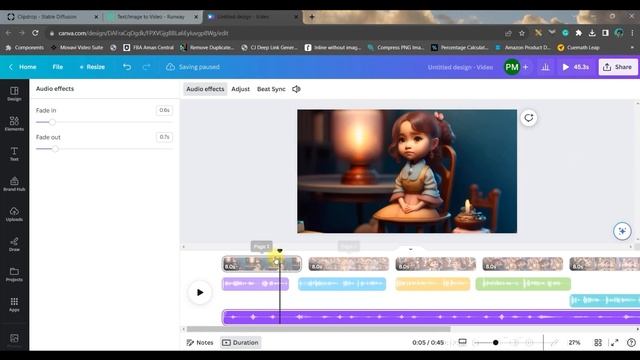Go back to Canva Home
The width and height of the screenshot is (640, 360).
pos(23,67)
